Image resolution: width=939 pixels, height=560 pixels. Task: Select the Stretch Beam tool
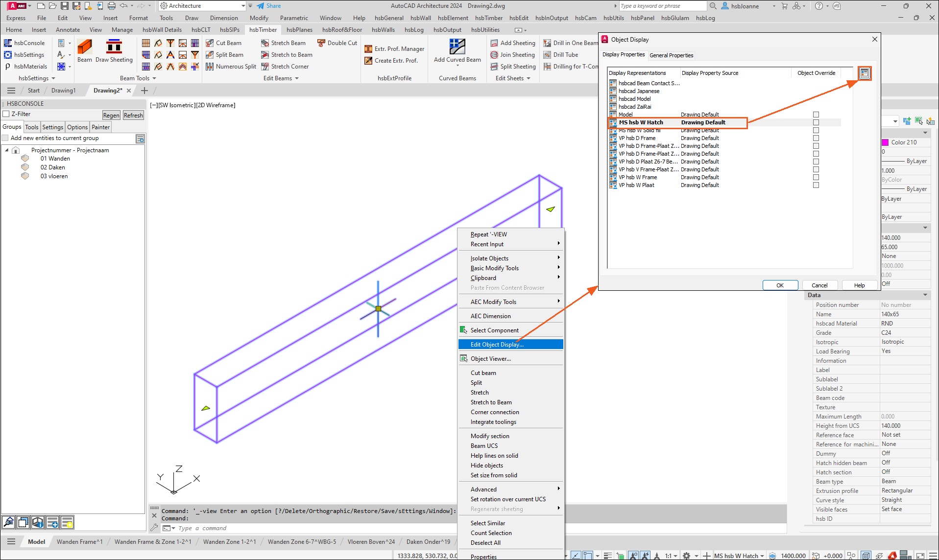[x=283, y=43]
